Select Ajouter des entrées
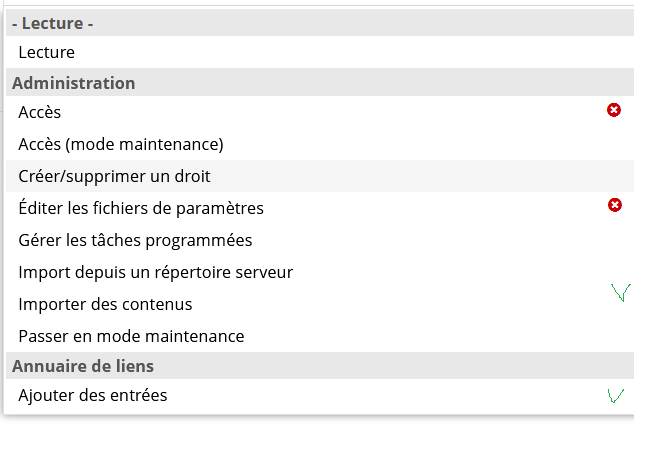Screen dimensions: 648x449 (320, 396)
